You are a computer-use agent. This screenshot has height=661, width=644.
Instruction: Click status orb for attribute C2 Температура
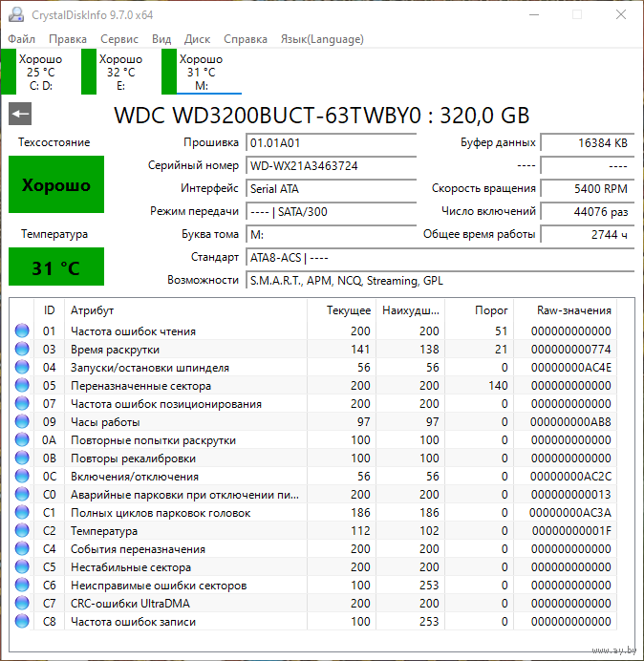[22, 530]
